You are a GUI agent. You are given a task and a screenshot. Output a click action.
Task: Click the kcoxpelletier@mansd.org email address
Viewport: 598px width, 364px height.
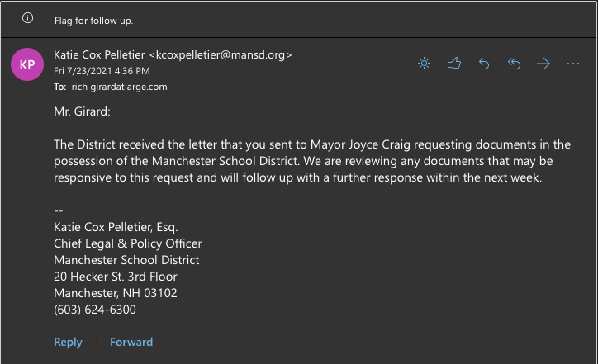pyautogui.click(x=221, y=54)
